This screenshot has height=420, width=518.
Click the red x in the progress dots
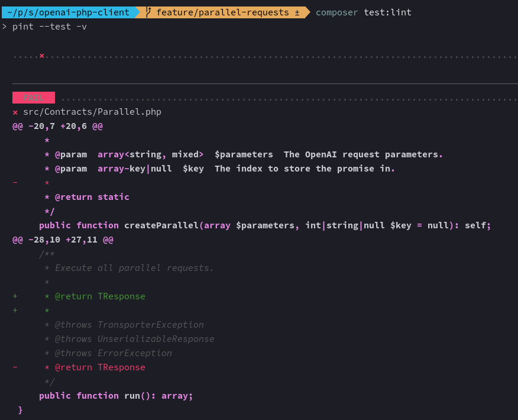[x=41, y=56]
